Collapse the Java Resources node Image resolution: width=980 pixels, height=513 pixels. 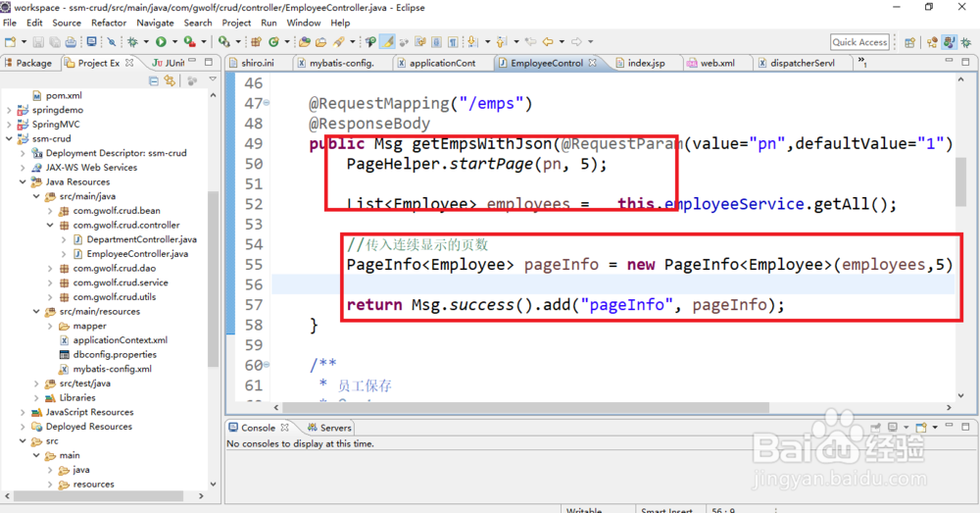coord(23,182)
